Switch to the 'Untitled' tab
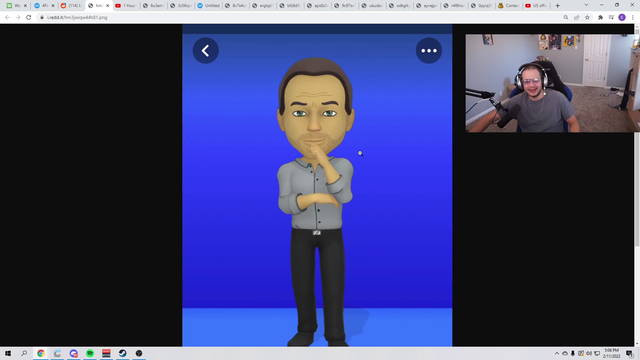Viewport: 640px width, 360px height. (208, 6)
